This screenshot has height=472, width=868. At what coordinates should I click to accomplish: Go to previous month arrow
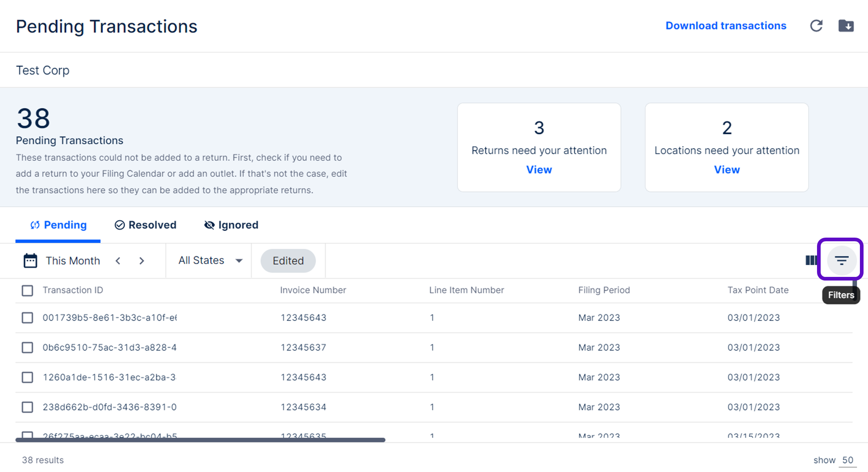coord(118,261)
